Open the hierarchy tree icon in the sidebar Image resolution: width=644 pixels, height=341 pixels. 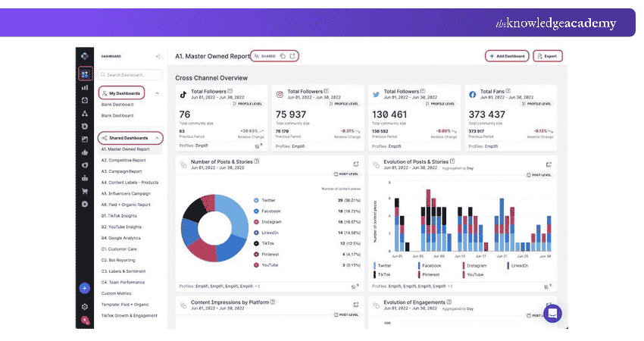coord(85,114)
